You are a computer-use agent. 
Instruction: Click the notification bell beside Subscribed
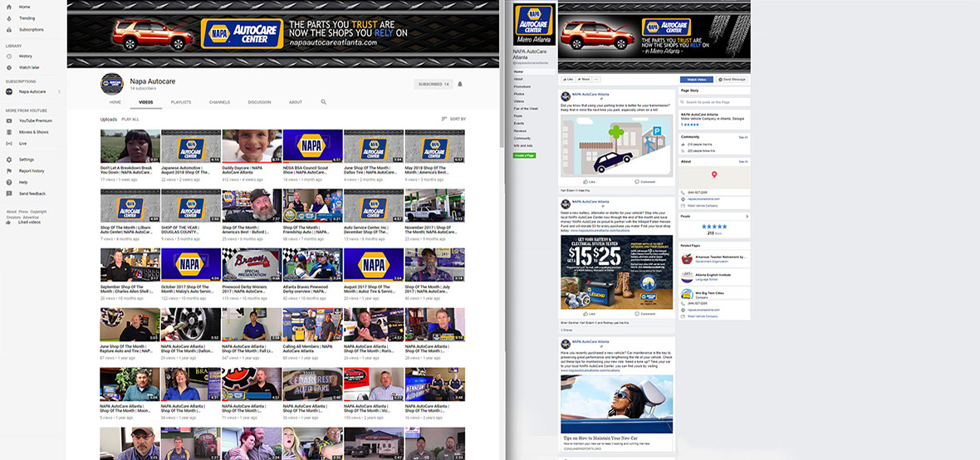(459, 84)
